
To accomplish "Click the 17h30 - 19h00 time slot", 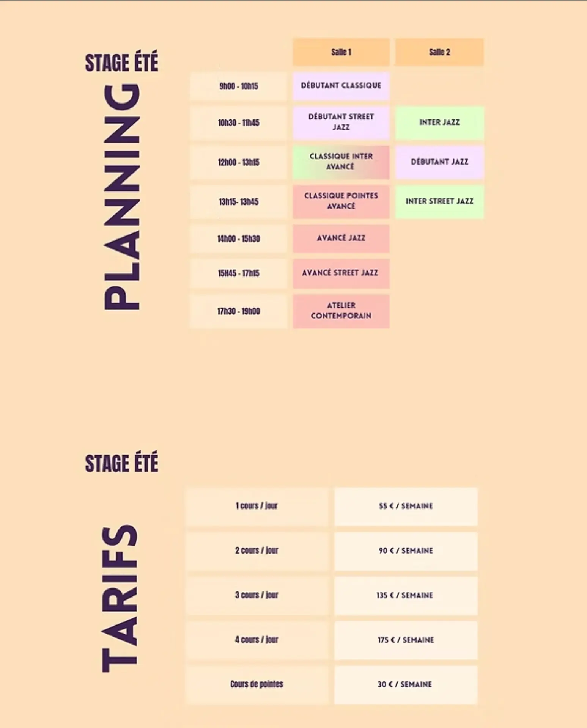I will coord(238,311).
